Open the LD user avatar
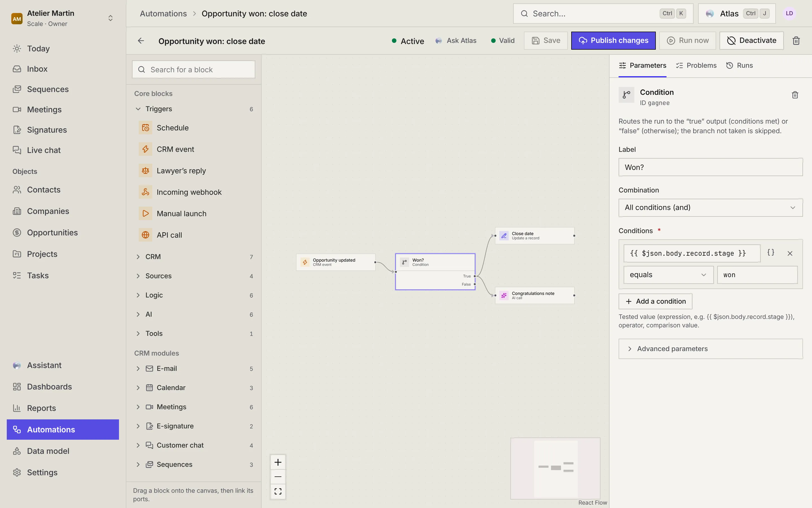Viewport: 812px width, 508px height. coord(789,14)
